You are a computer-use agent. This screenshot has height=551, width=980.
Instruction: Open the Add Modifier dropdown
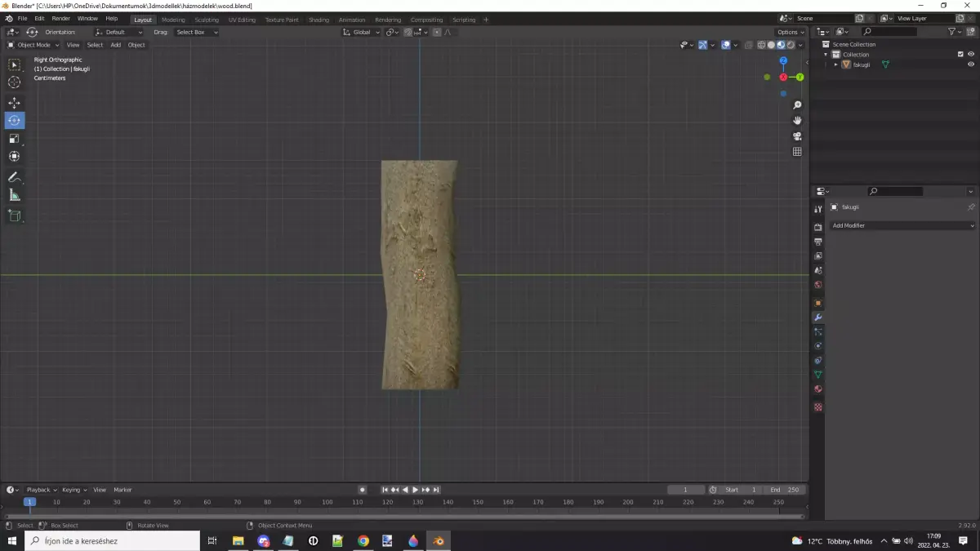(902, 225)
